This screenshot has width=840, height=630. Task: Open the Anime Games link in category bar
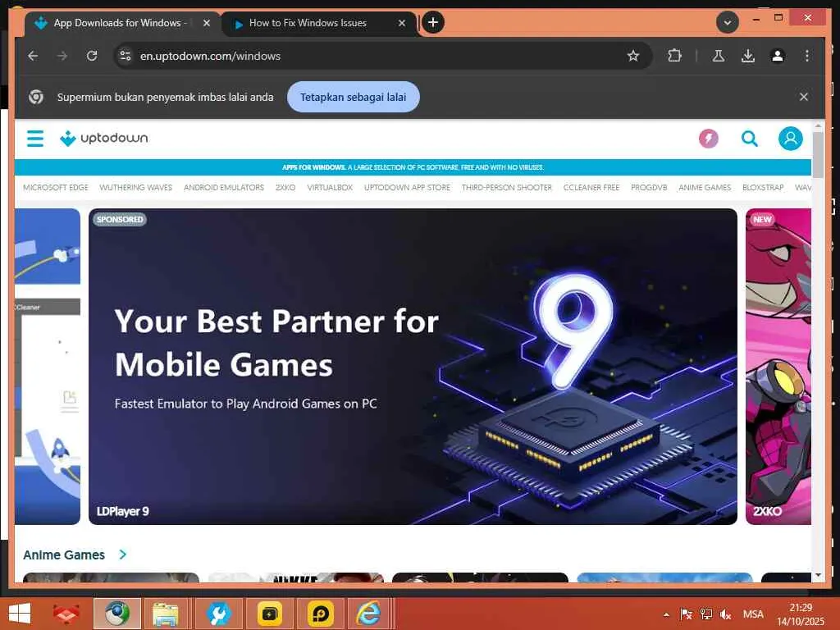click(x=705, y=188)
